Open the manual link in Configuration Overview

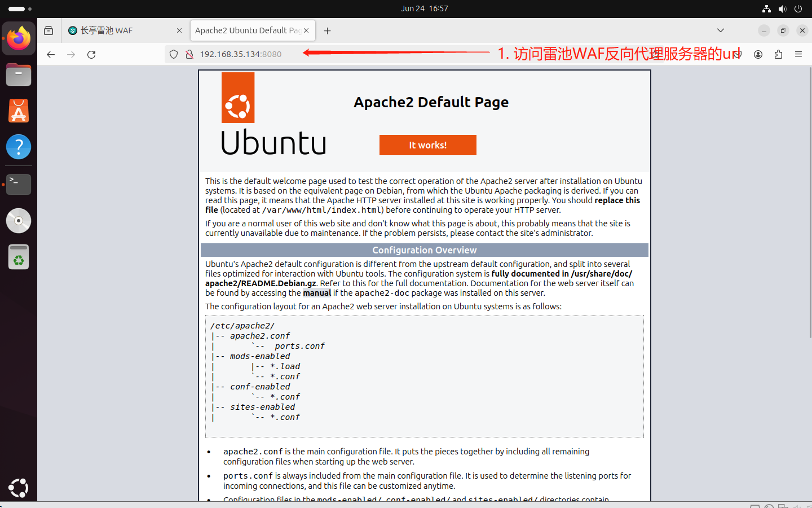coord(317,293)
